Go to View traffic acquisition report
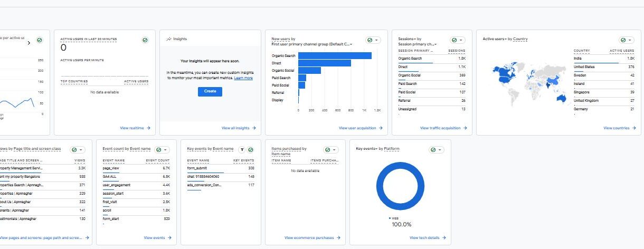The height and width of the screenshot is (249, 644). 443,128
